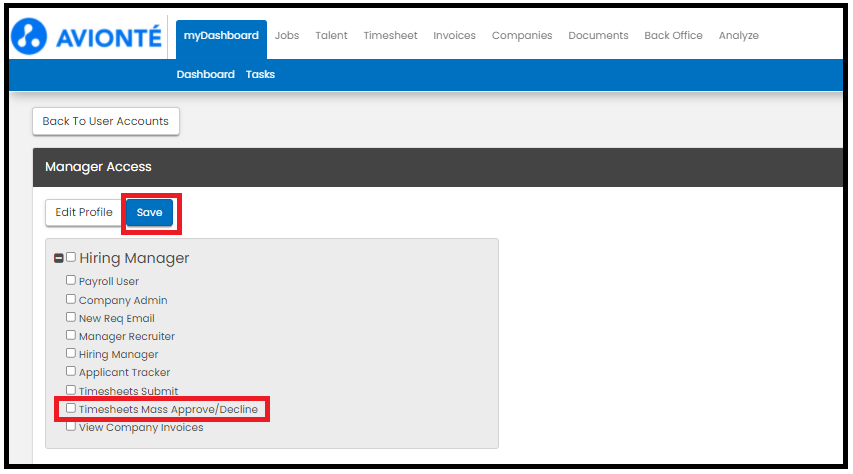
Task: Open the Documents menu
Action: pyautogui.click(x=598, y=35)
